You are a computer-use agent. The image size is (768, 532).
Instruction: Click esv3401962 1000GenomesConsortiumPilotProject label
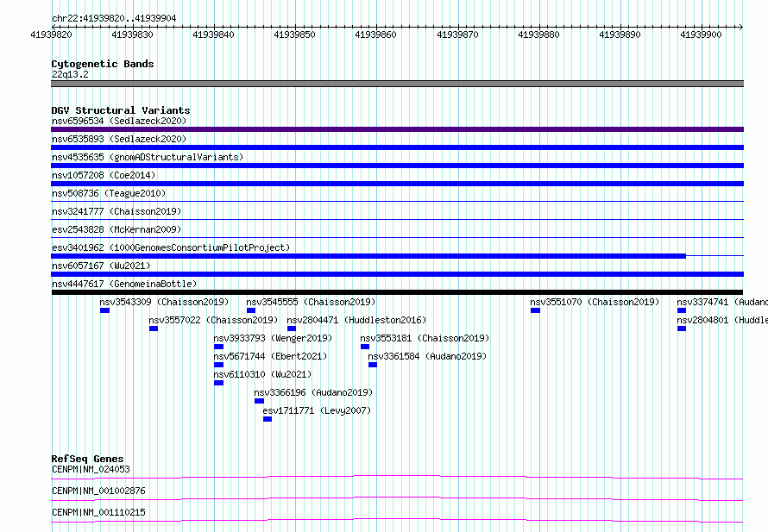pyautogui.click(x=171, y=247)
